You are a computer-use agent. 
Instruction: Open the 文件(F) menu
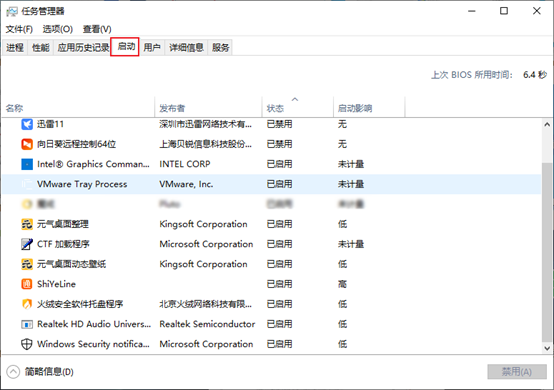(19, 29)
